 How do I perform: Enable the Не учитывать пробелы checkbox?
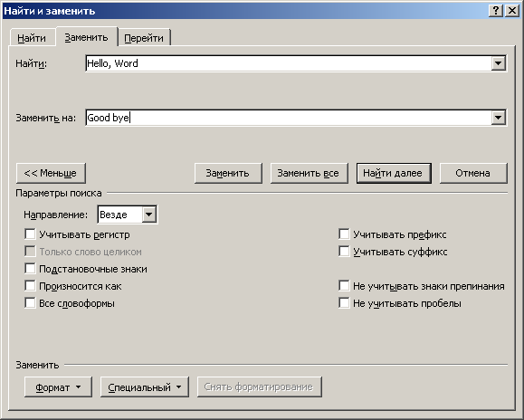tap(344, 303)
